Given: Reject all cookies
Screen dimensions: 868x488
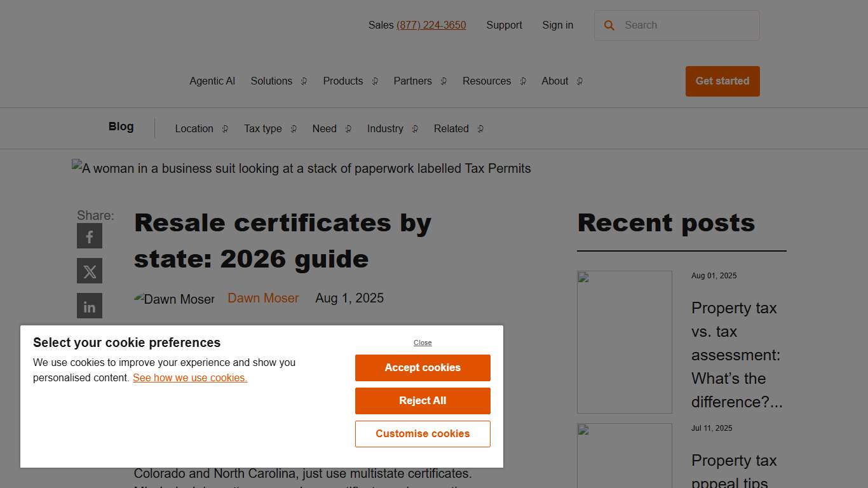Looking at the screenshot, I should pos(422,400).
